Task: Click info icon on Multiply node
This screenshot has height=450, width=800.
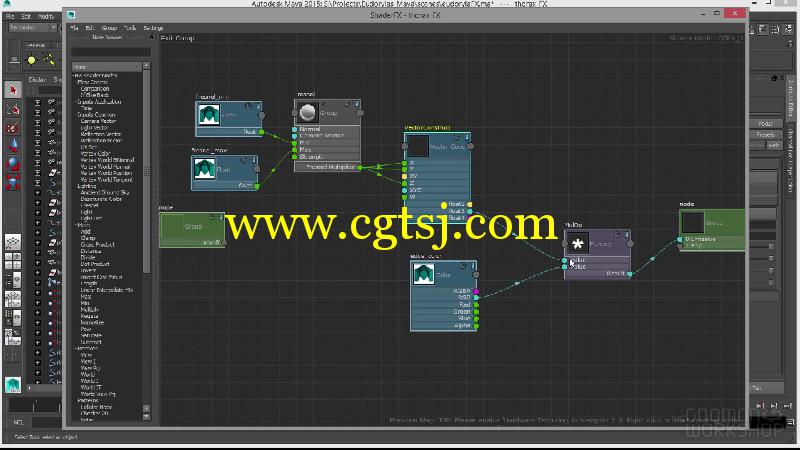Action: (627, 234)
